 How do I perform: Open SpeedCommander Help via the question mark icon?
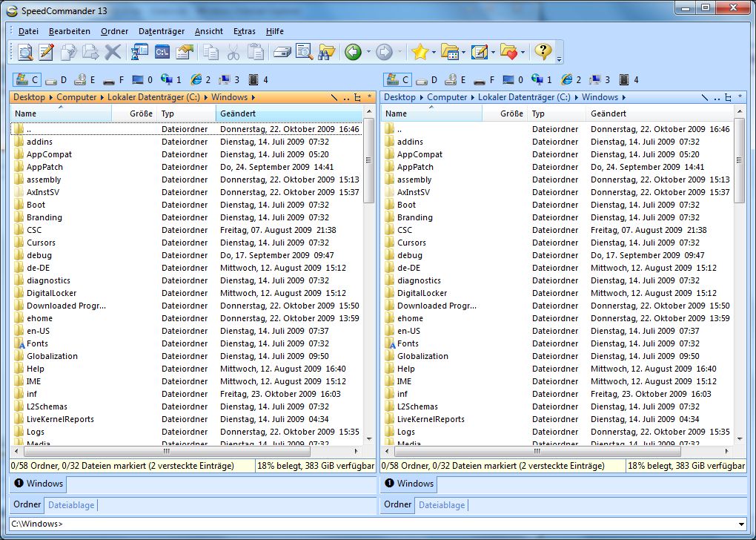coord(543,52)
